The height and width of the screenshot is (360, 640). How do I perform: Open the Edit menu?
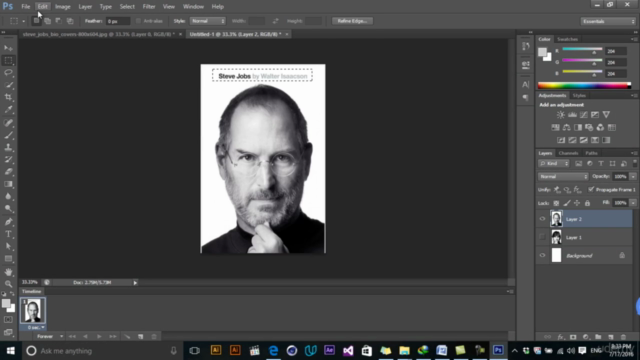[x=42, y=7]
